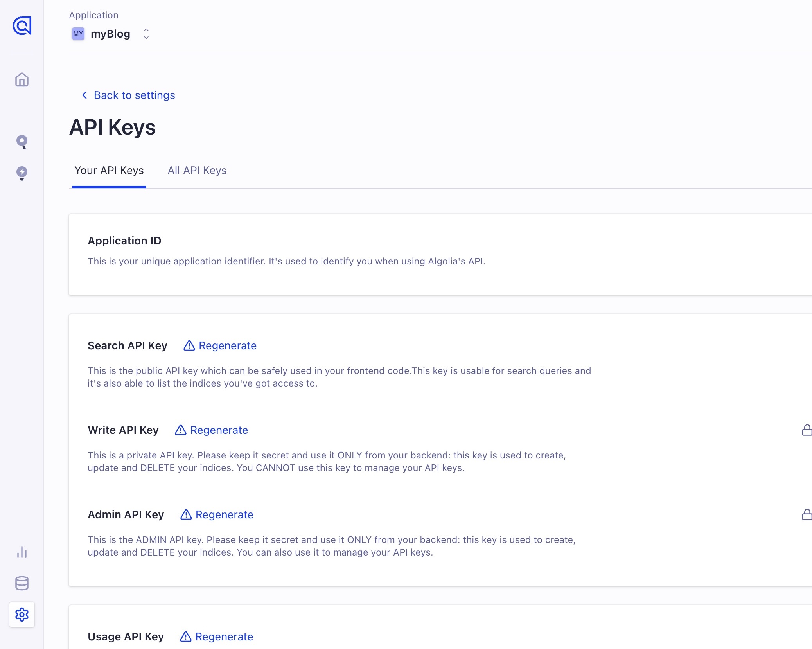The height and width of the screenshot is (649, 812).
Task: Open the Settings gear icon
Action: pyautogui.click(x=22, y=615)
